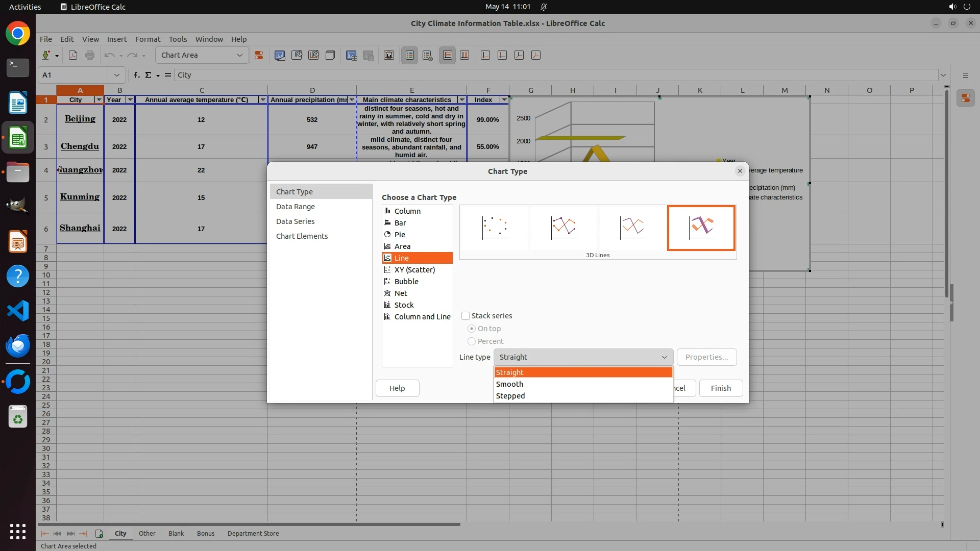
Task: Close the Chart Type dialog
Action: tap(740, 171)
